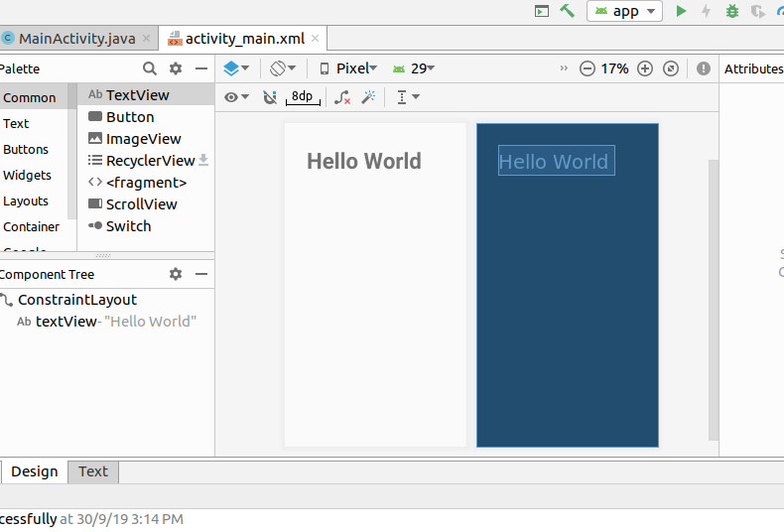Click Hello World text in design preview
The image size is (784, 532).
[x=364, y=161]
